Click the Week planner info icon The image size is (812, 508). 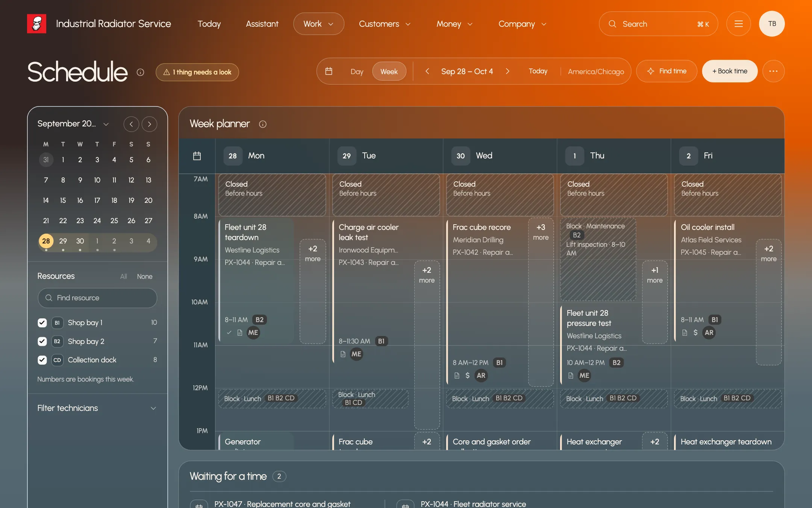coord(263,124)
